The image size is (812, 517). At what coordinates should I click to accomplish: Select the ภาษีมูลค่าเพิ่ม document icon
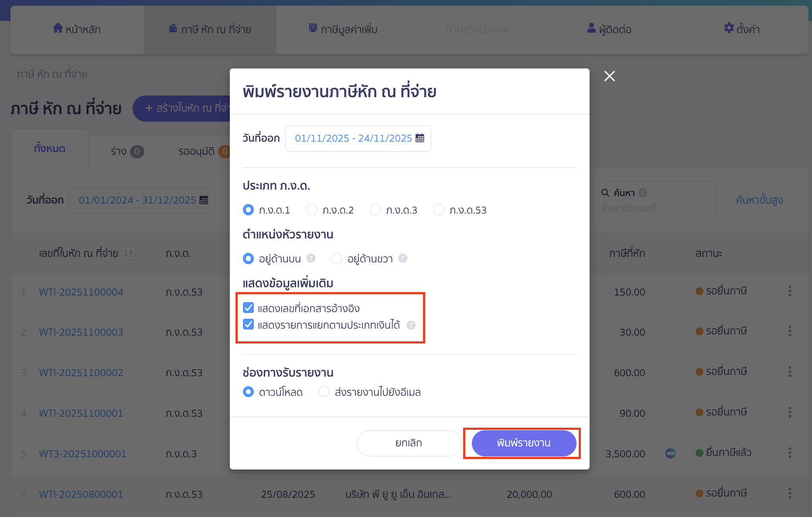tap(312, 28)
